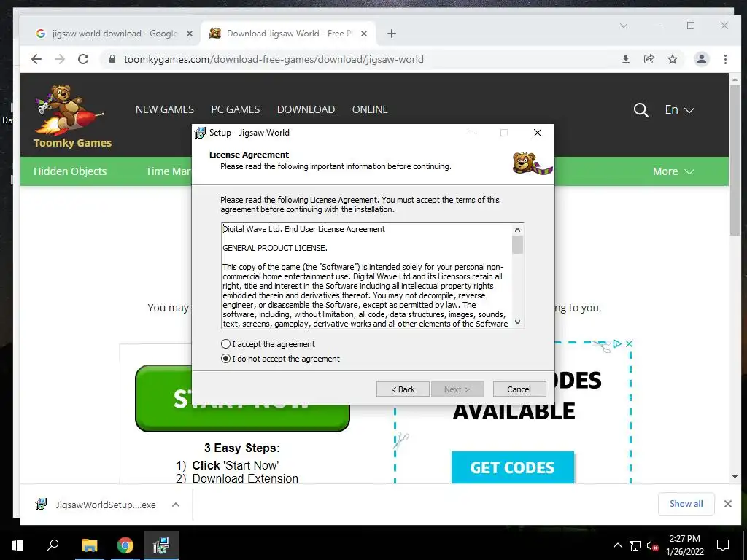The width and height of the screenshot is (747, 560).
Task: Bookmark this page with the star icon
Action: 672,59
